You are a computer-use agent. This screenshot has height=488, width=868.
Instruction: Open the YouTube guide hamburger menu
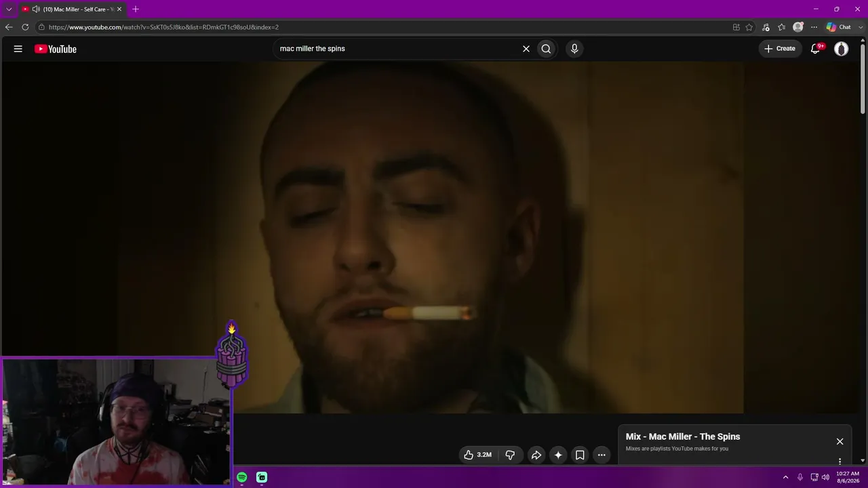(x=18, y=49)
